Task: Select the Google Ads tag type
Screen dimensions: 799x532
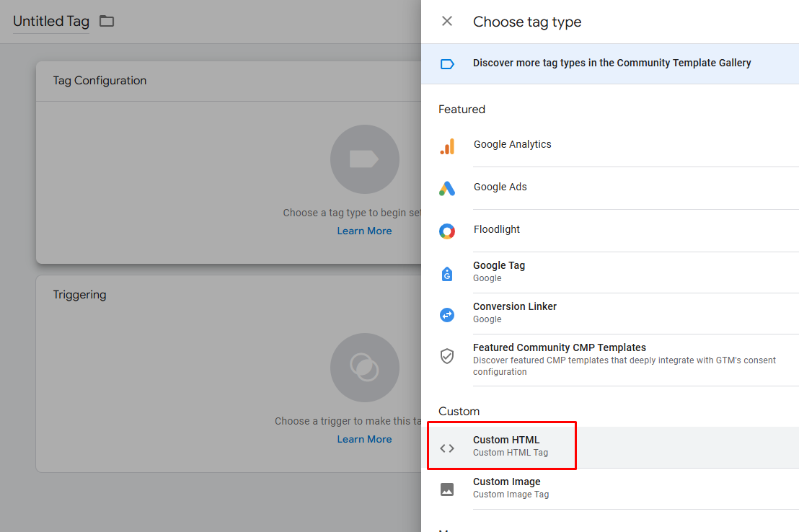Action: [x=500, y=187]
